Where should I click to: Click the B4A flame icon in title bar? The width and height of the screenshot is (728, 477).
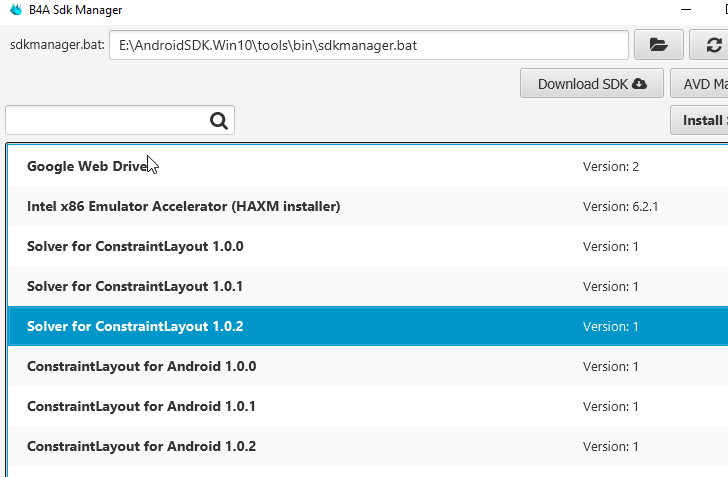(14, 11)
